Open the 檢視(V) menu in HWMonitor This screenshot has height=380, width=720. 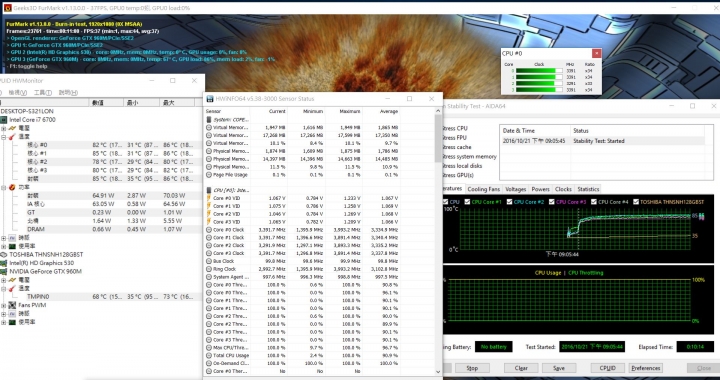tap(18, 93)
